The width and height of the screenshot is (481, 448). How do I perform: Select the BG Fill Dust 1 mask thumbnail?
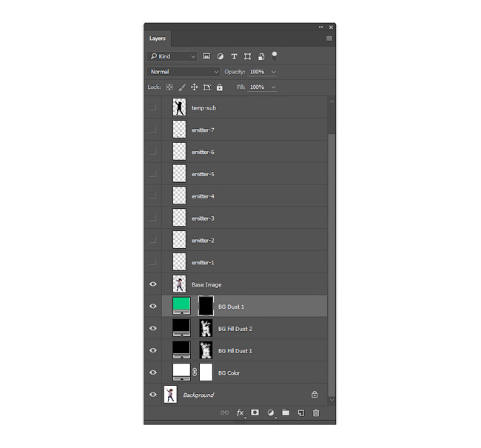point(206,350)
